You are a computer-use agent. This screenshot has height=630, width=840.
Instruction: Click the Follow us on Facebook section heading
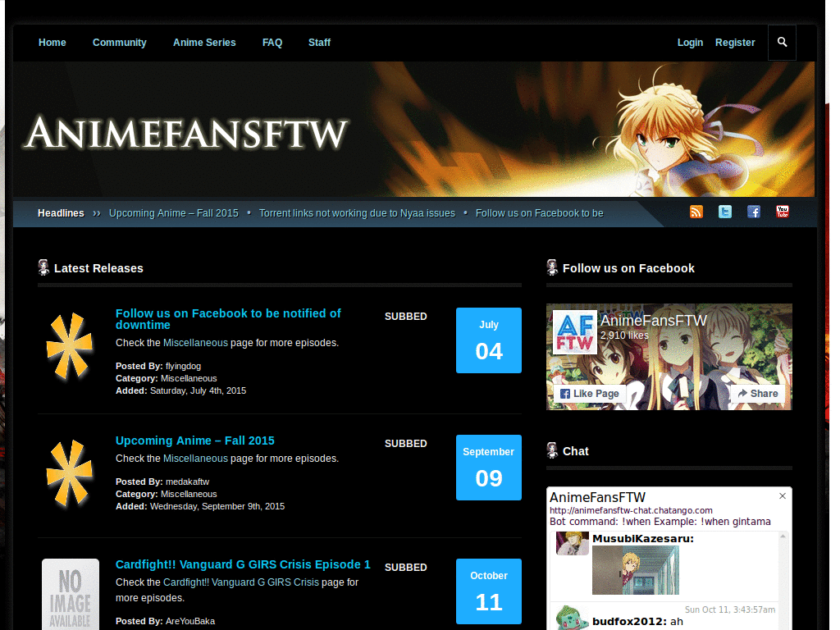click(628, 268)
